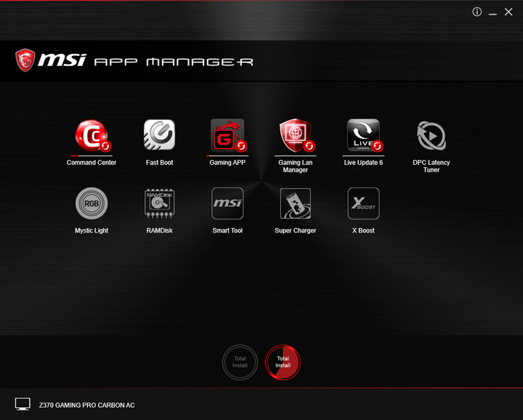Click the RAMDisk label

[x=159, y=230]
